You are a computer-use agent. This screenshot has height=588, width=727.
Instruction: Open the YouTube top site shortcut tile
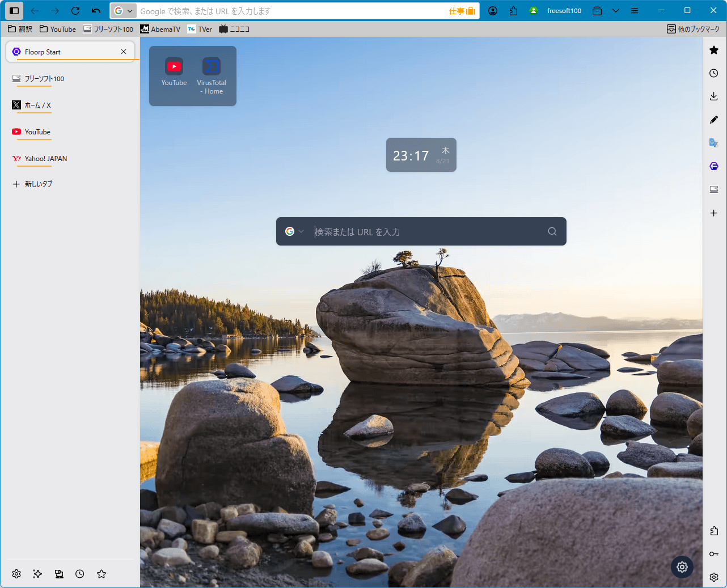(174, 72)
